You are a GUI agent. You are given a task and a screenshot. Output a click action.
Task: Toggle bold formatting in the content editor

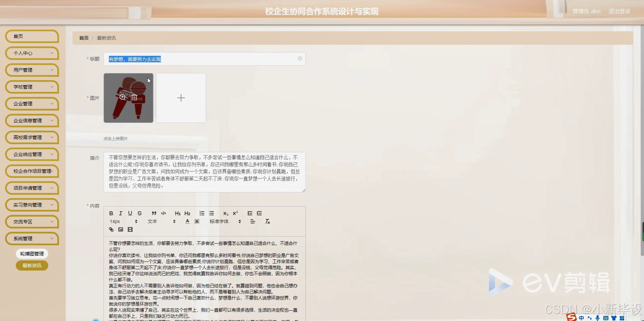click(x=111, y=213)
